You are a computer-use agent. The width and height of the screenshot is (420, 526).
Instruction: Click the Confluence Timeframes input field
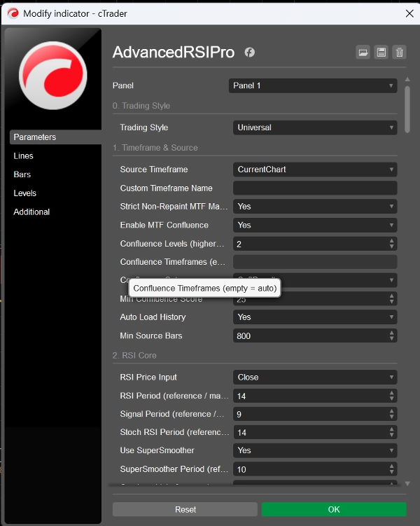click(x=315, y=262)
